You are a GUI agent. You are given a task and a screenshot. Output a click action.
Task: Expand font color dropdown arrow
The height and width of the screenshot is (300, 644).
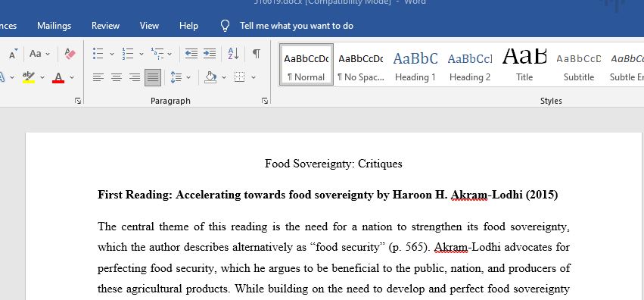click(x=72, y=77)
